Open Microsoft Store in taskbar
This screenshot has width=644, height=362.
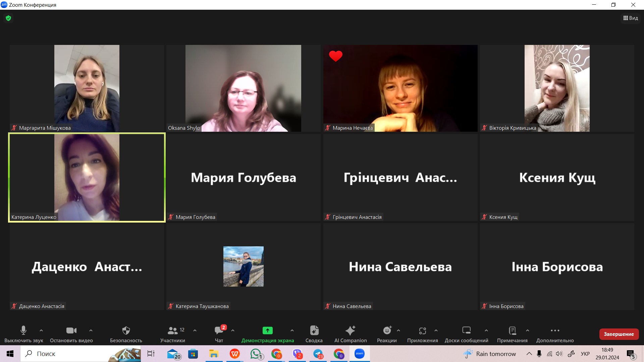point(193,354)
